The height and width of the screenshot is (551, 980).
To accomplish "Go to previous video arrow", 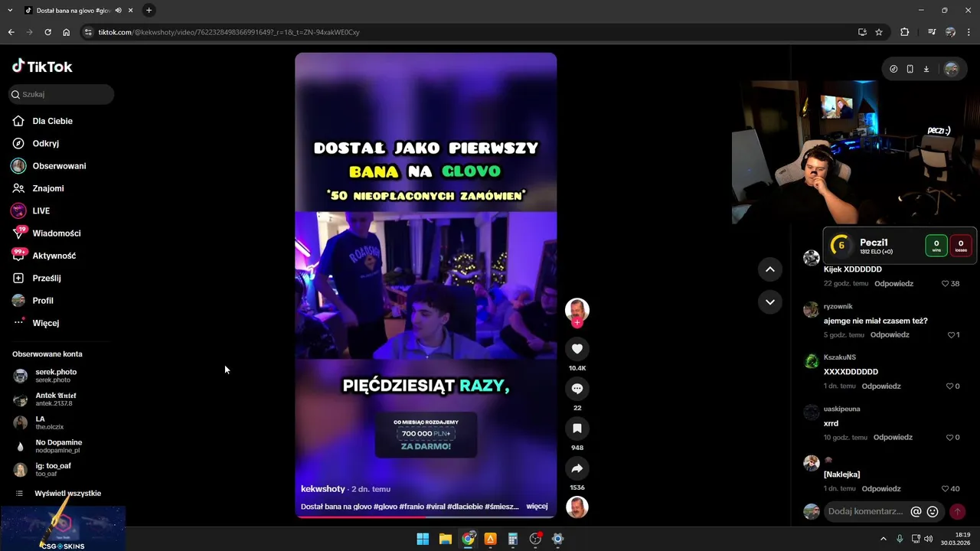I will click(x=770, y=269).
